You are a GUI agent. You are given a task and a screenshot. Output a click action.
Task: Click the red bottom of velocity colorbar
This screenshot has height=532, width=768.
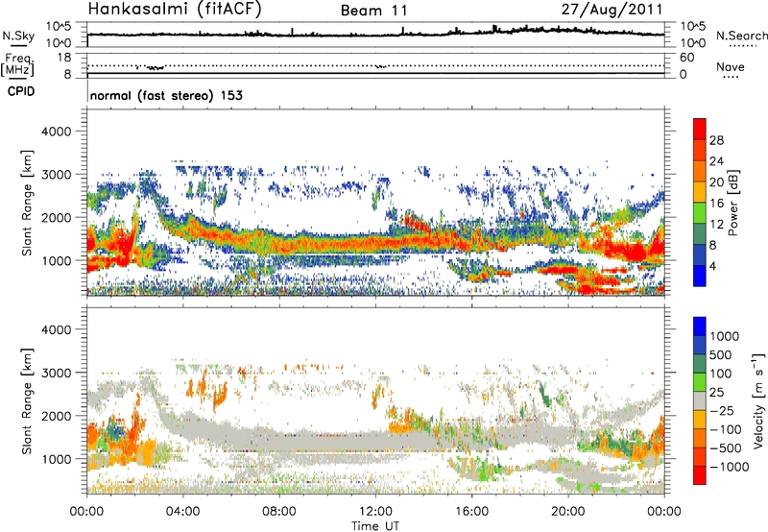coord(700,475)
